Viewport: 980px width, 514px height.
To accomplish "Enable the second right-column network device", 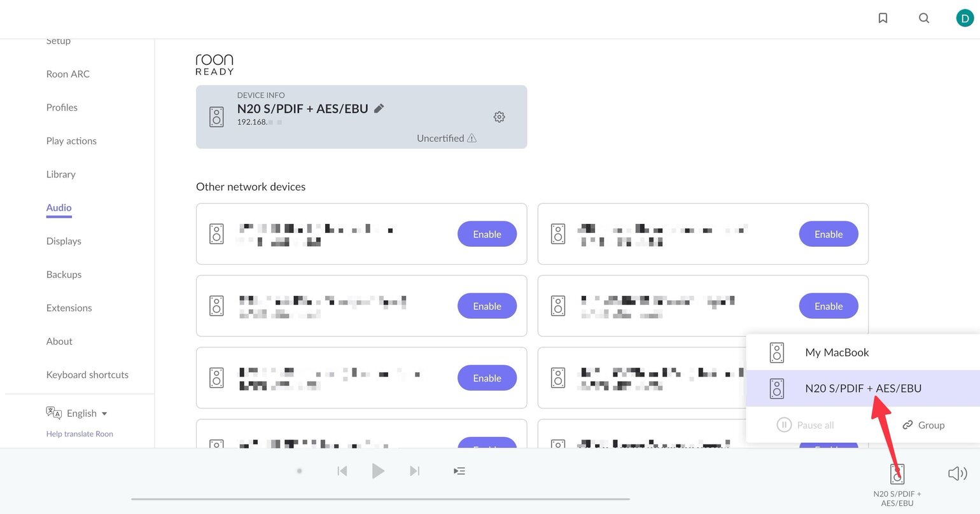I will point(829,306).
